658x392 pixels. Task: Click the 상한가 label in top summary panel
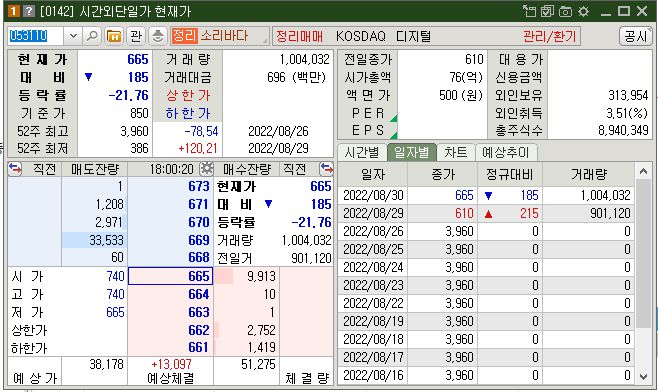188,96
